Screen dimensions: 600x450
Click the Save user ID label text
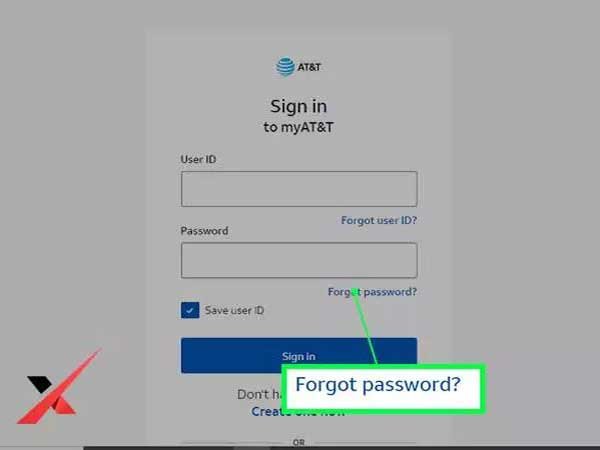tap(234, 310)
